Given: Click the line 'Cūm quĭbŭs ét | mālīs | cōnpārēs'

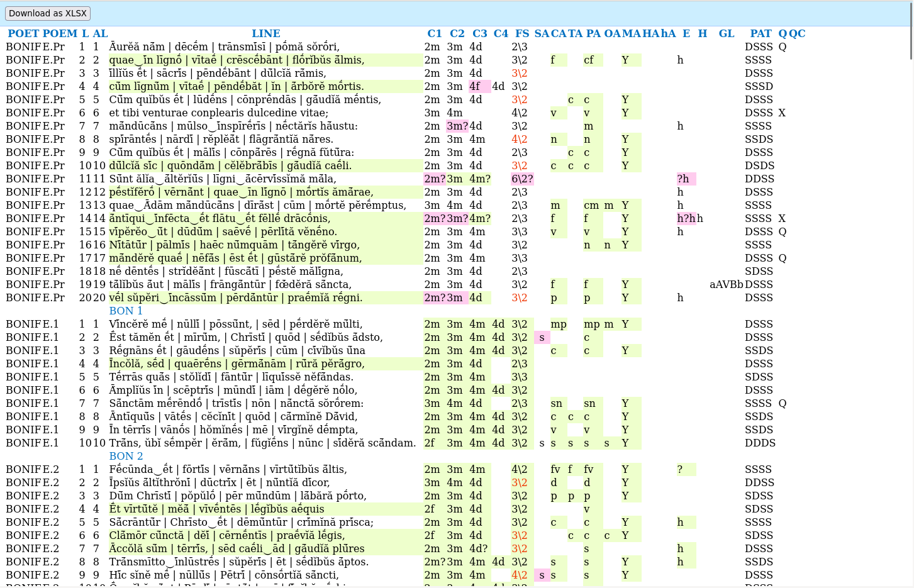Looking at the screenshot, I should coord(265,152).
